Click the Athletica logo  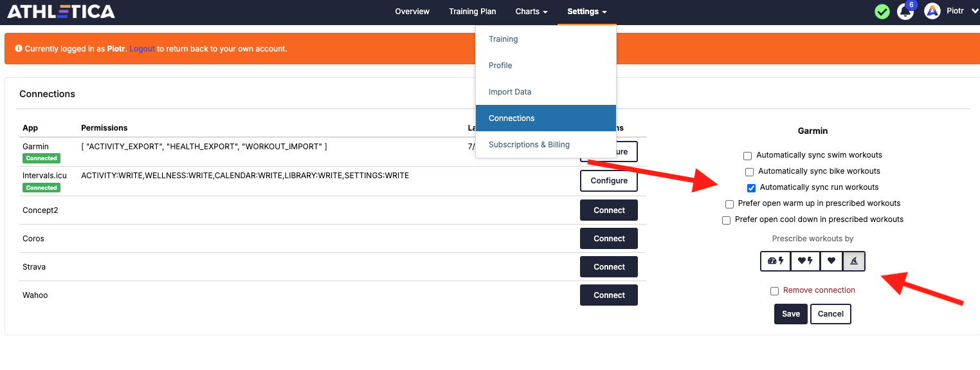pos(61,11)
